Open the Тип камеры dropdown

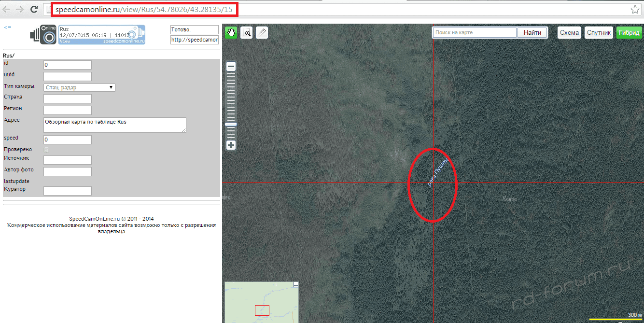pyautogui.click(x=79, y=87)
